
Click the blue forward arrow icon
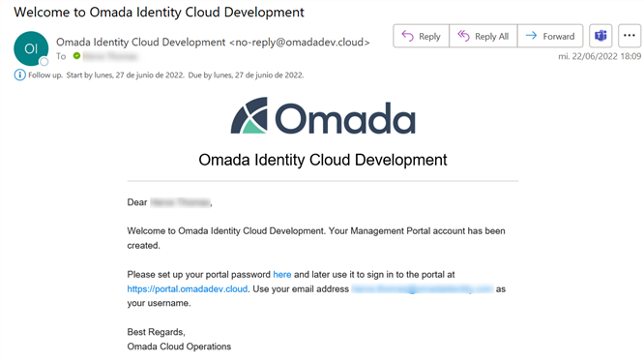pos(531,36)
